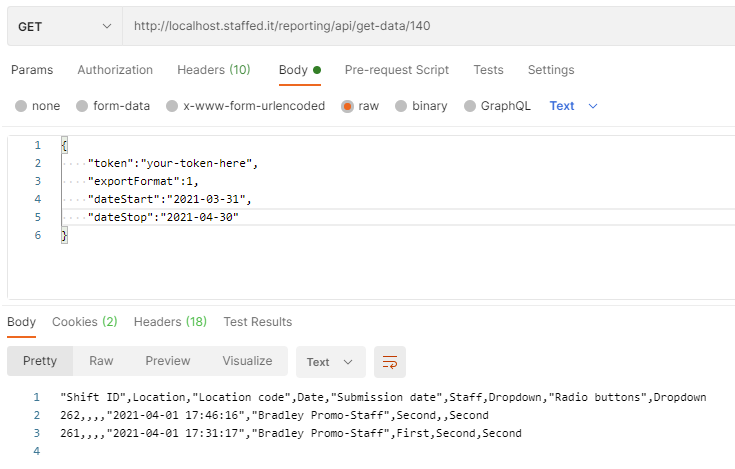
Task: Click the request URL field
Action: (429, 26)
